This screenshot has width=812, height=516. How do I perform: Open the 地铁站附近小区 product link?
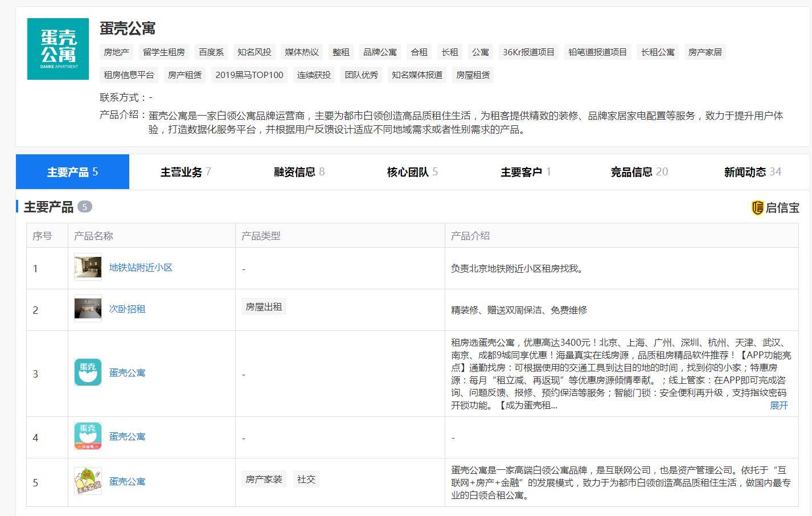click(x=141, y=267)
